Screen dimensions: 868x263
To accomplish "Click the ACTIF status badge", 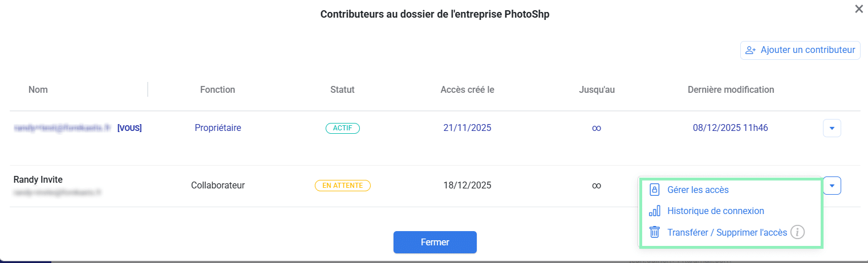I will point(343,128).
